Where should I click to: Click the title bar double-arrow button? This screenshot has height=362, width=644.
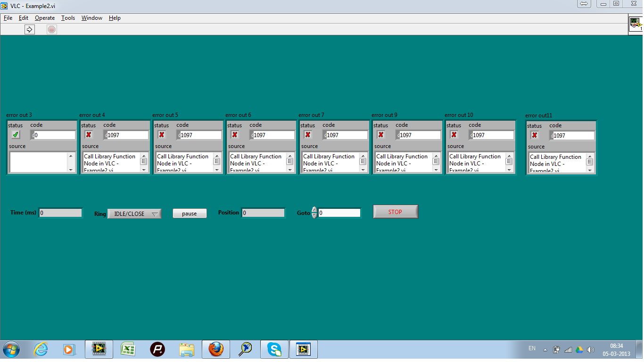[x=584, y=4]
